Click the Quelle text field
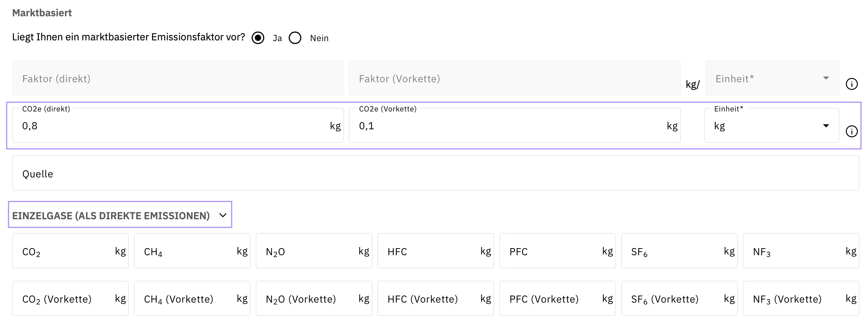The image size is (868, 320). point(435,173)
